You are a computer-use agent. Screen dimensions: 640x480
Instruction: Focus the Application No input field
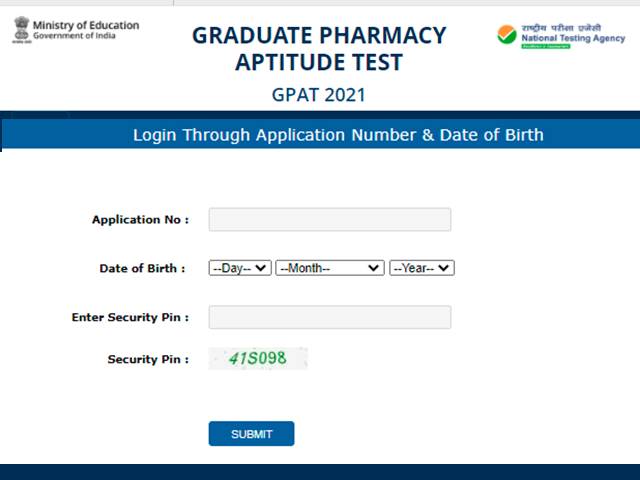[x=329, y=219]
